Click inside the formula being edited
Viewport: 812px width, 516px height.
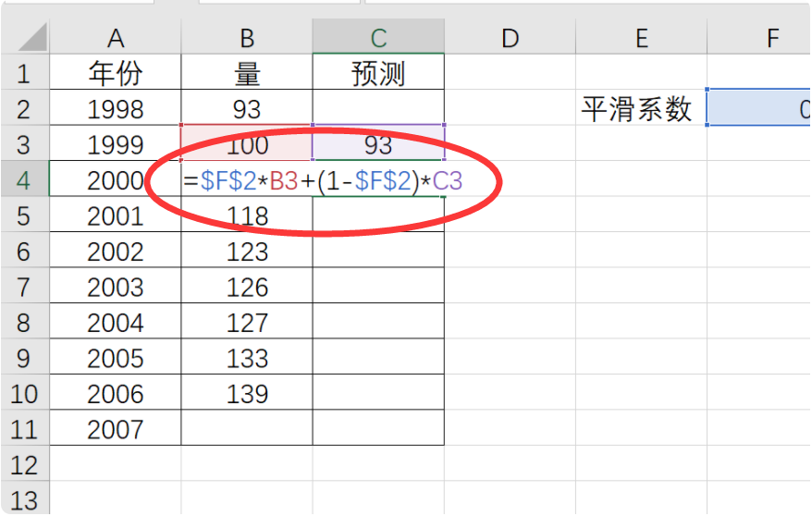click(x=323, y=180)
